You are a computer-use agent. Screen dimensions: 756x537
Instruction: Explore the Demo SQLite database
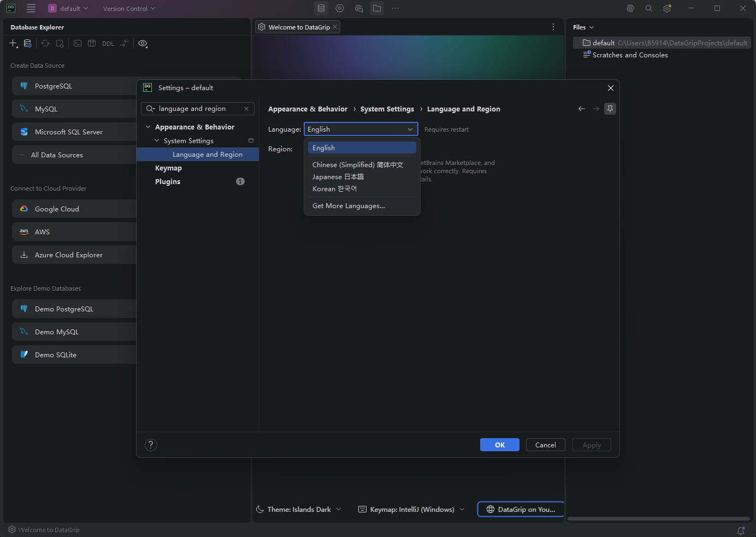point(74,355)
